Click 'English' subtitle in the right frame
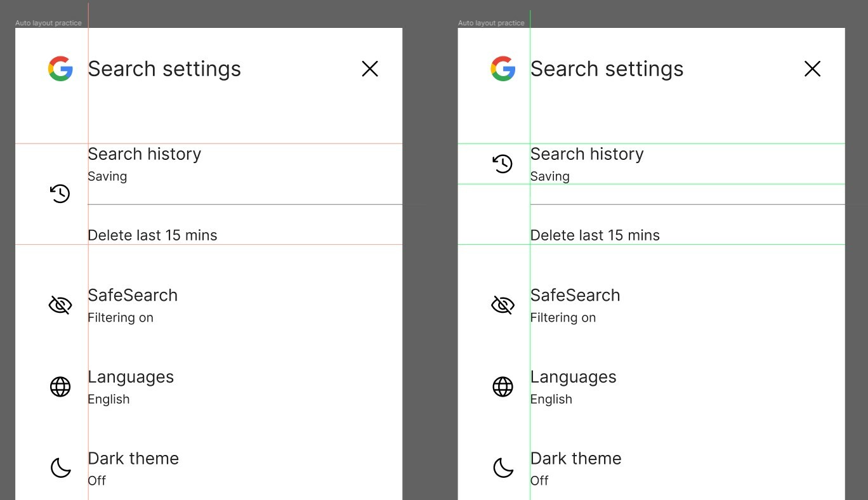 click(x=551, y=400)
